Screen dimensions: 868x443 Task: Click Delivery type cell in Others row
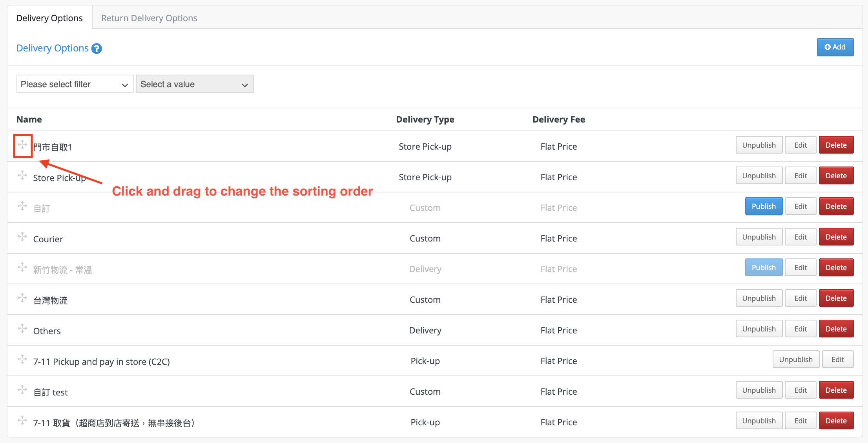pos(425,330)
